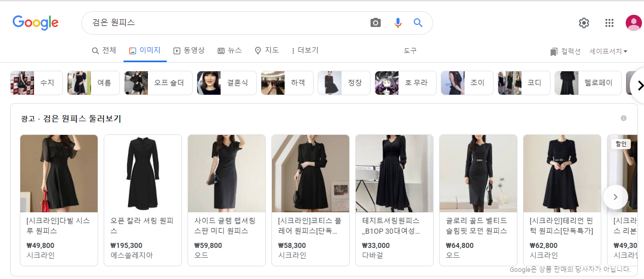Image resolution: width=644 pixels, height=279 pixels.
Task: Open 컬렉션 bookmark collections
Action: 565,51
